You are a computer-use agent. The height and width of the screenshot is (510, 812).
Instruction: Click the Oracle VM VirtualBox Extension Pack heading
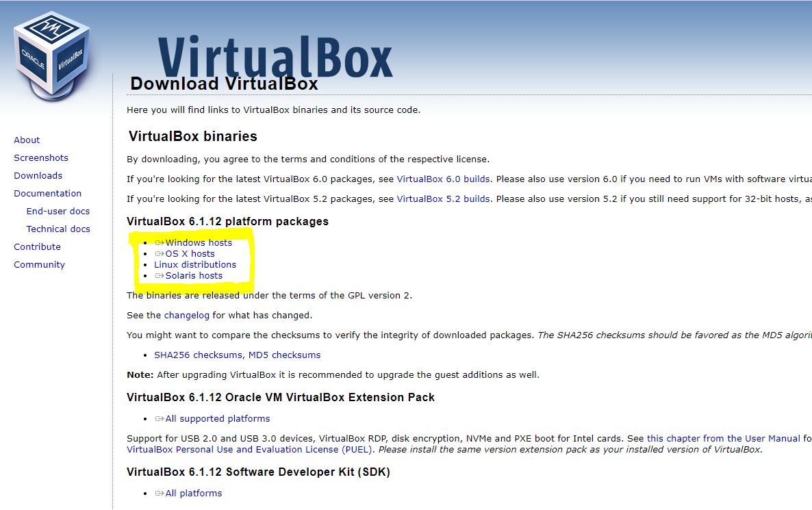click(x=281, y=398)
